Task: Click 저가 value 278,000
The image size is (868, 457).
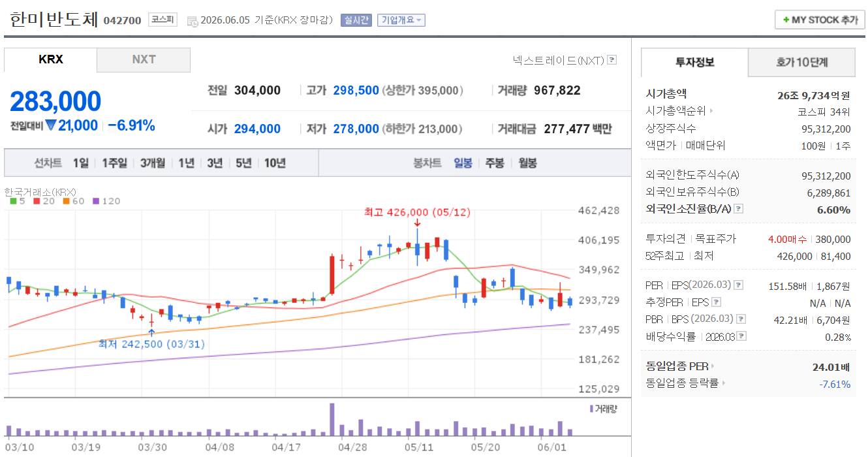Action: (x=356, y=129)
